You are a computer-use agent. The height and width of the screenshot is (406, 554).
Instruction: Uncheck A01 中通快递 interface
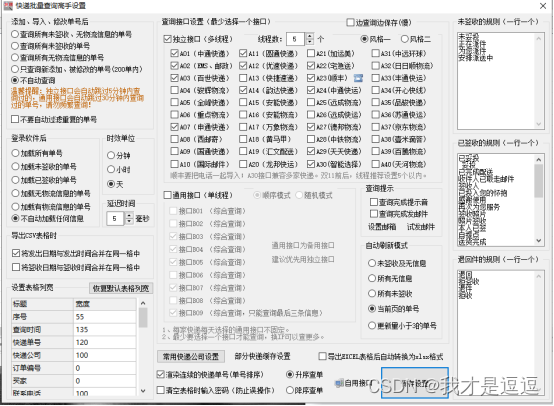[174, 53]
